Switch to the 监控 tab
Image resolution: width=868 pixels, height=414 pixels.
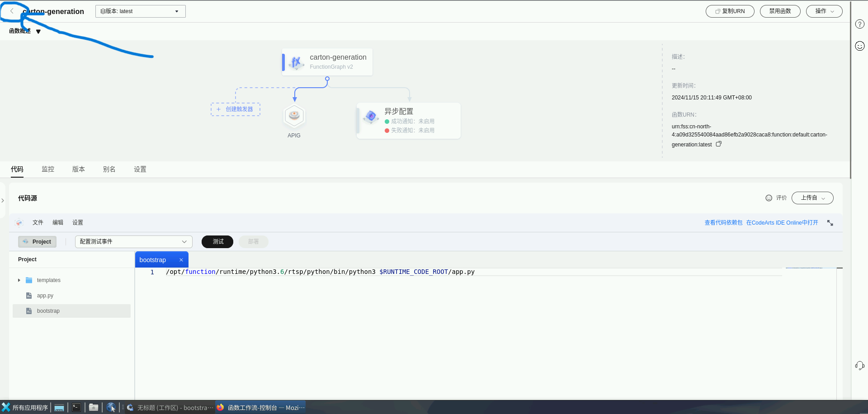tap(48, 169)
